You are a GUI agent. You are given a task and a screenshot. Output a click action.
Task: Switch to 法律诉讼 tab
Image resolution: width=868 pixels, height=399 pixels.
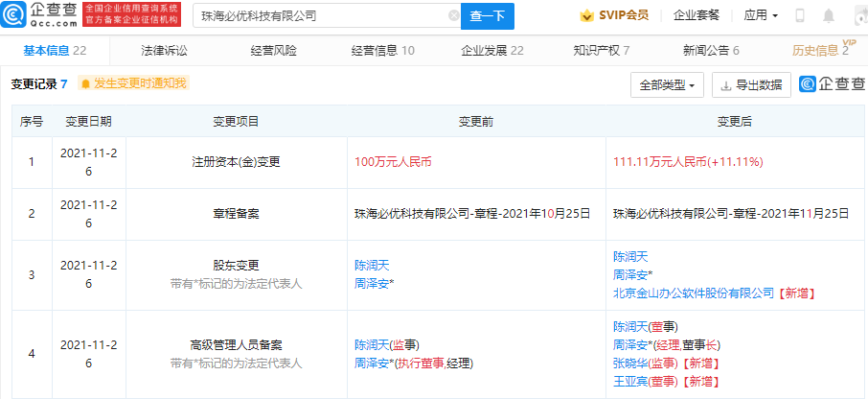165,51
